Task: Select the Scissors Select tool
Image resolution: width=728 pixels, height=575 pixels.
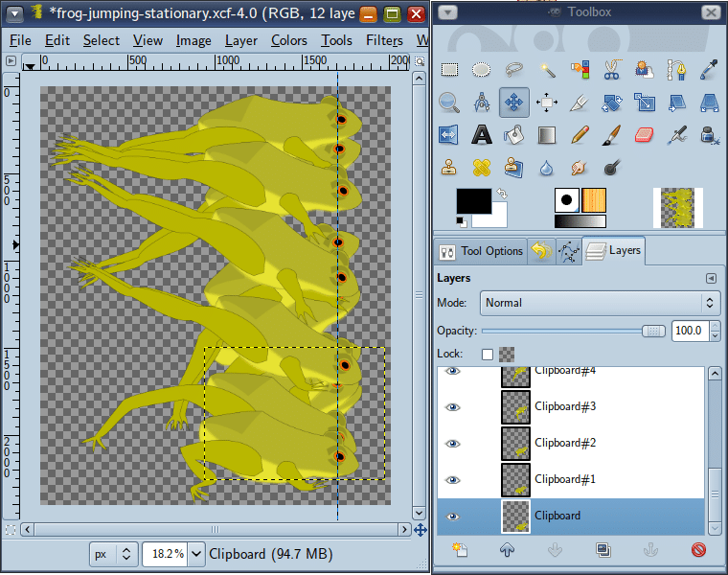Action: click(612, 70)
